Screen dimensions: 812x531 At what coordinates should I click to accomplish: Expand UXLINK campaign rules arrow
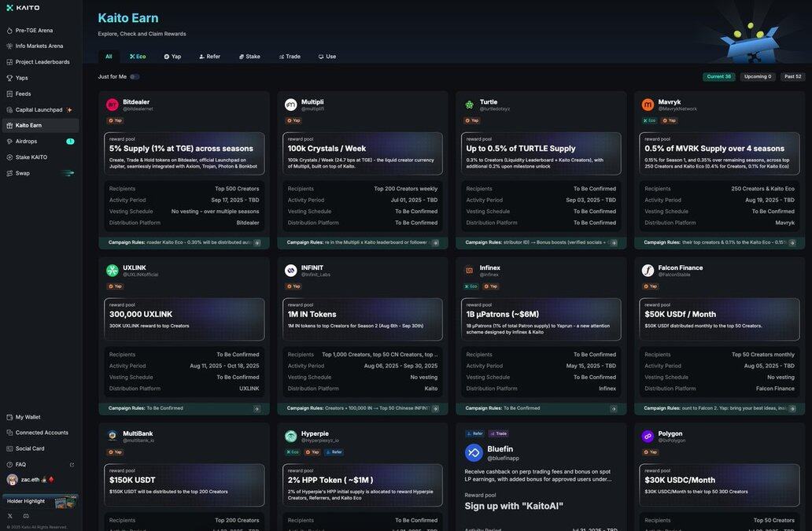pos(257,409)
